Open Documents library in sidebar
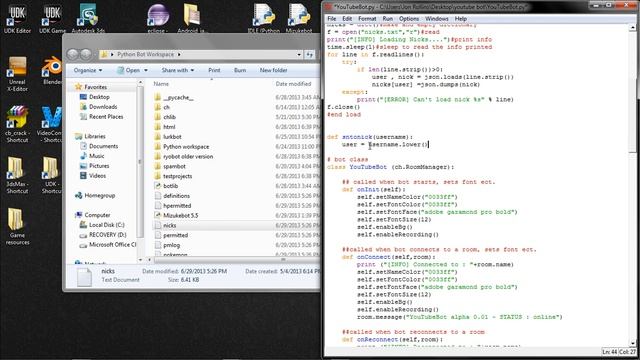 103,146
